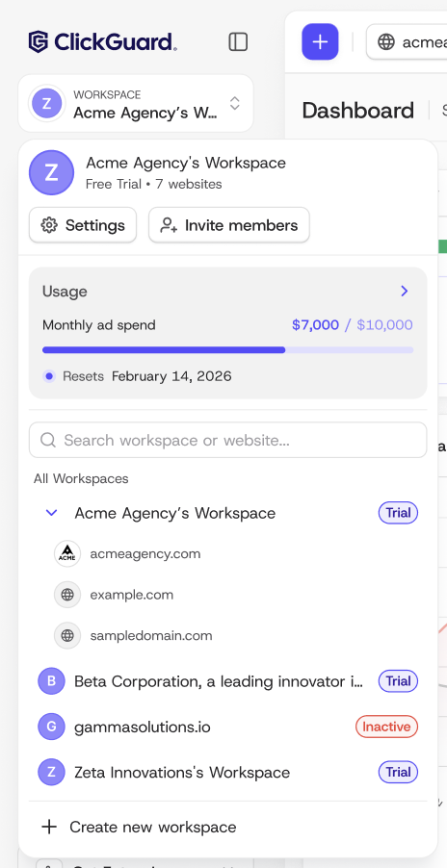Viewport: 447px width, 868px height.
Task: Click the February 14, 2026 reset date
Action: point(171,376)
